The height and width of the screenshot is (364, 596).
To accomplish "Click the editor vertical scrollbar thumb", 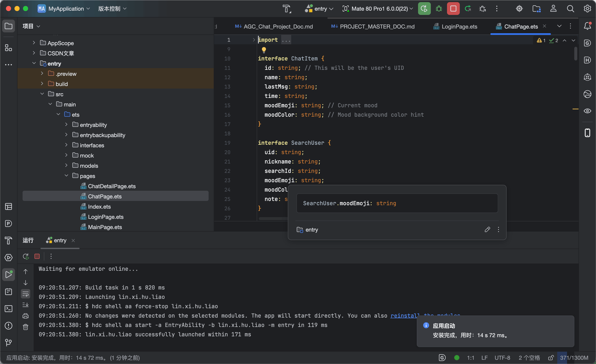I will coord(575,54).
